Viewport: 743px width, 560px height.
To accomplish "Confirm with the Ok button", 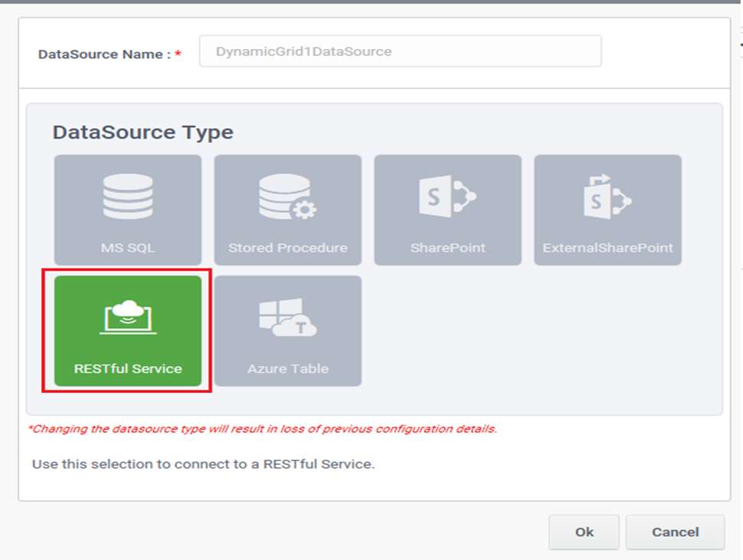I will coord(584,532).
